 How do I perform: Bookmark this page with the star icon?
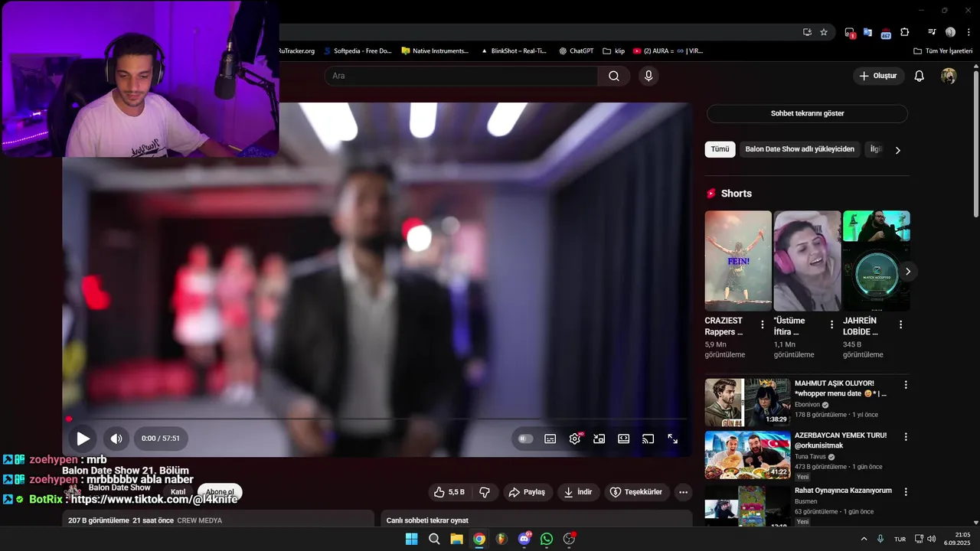pyautogui.click(x=824, y=32)
